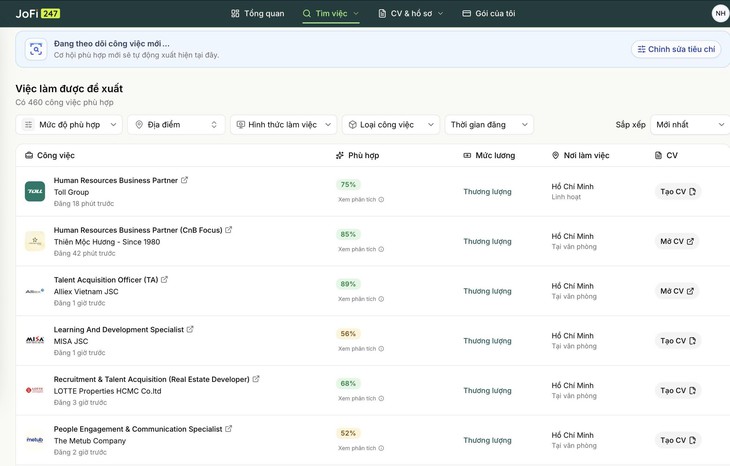Click Tạo CV for Toll Group job

pos(678,192)
